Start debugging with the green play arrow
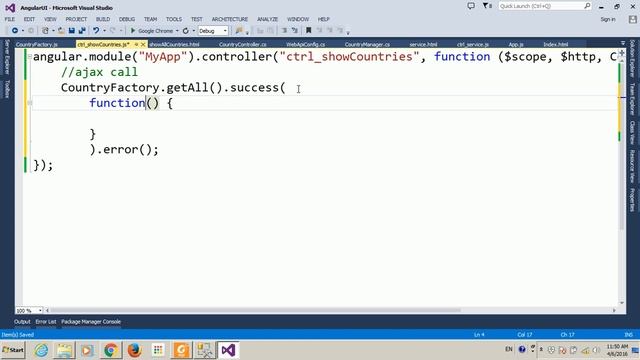This screenshot has height=360, width=640. pos(133,31)
